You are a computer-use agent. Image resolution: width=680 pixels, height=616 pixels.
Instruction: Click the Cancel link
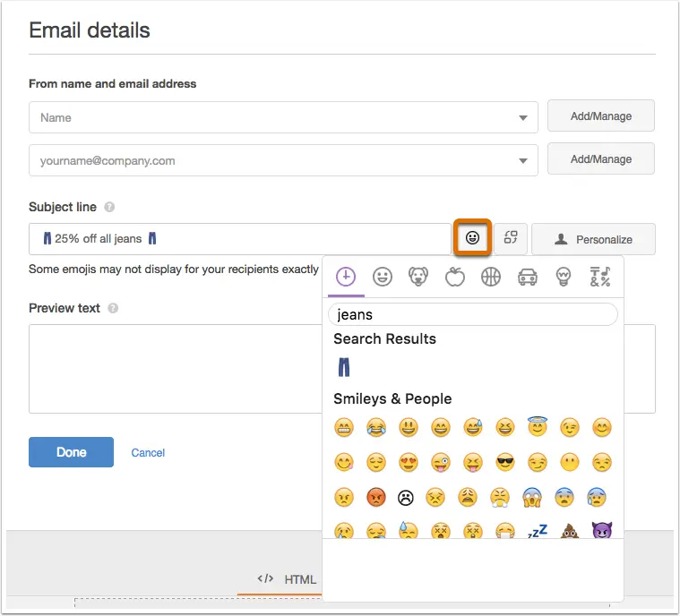click(x=148, y=452)
